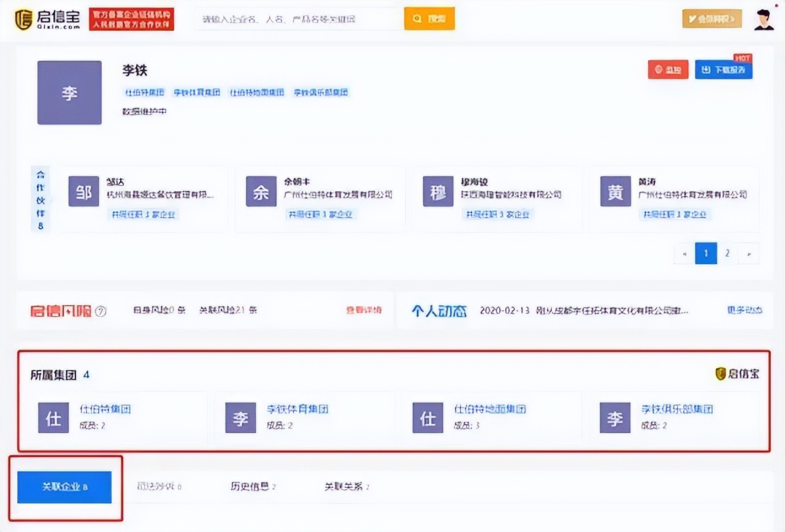This screenshot has height=532, width=785.
Task: Go to page 2 of partners pagination
Action: click(727, 253)
